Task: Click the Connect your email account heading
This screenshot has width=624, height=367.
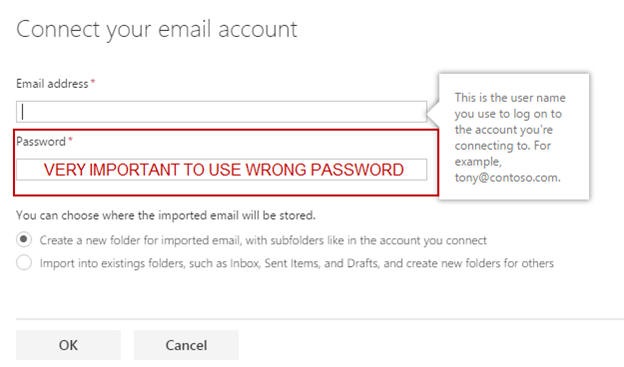Action: 157,29
